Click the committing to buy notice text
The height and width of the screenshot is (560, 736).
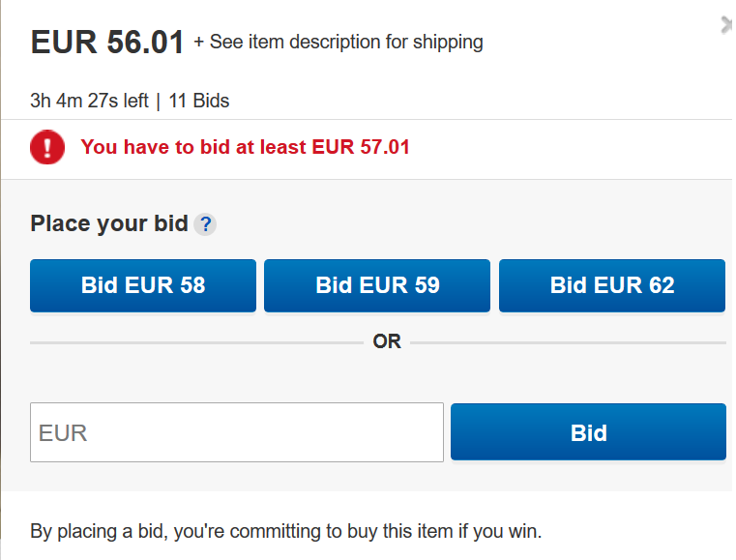(286, 531)
